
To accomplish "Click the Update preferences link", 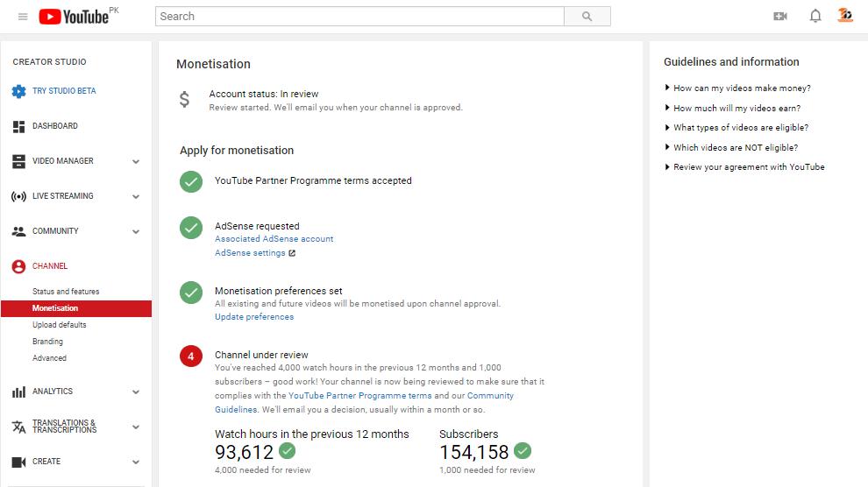I will [254, 317].
